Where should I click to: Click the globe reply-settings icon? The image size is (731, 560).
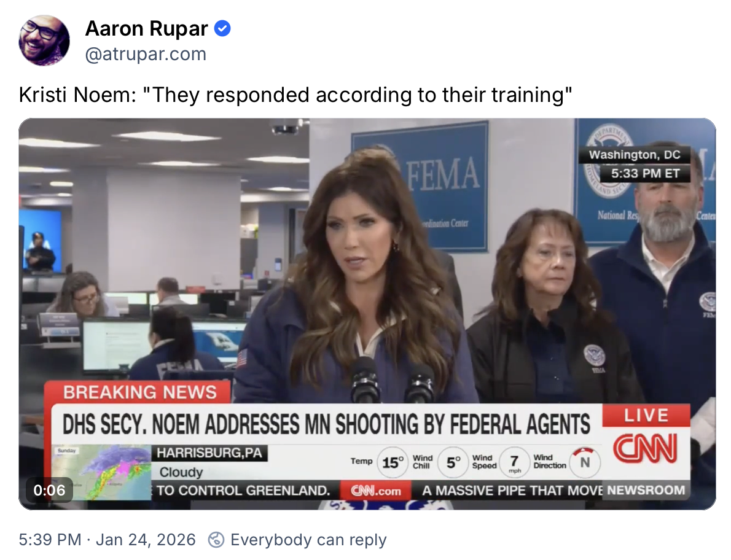point(216,540)
